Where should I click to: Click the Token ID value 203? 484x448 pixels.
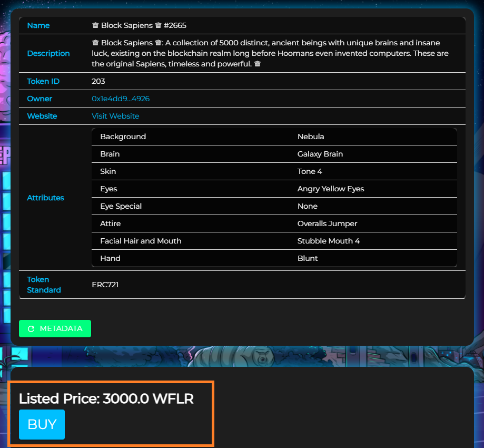tap(98, 81)
